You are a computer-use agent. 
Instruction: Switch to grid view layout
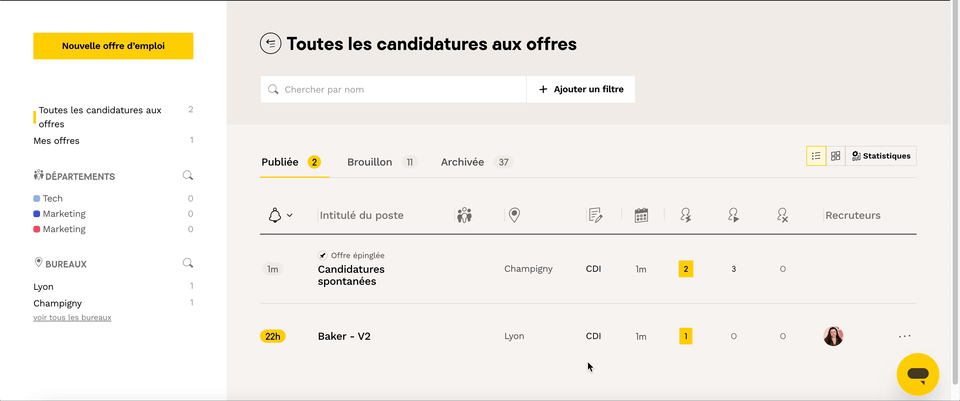(x=836, y=156)
